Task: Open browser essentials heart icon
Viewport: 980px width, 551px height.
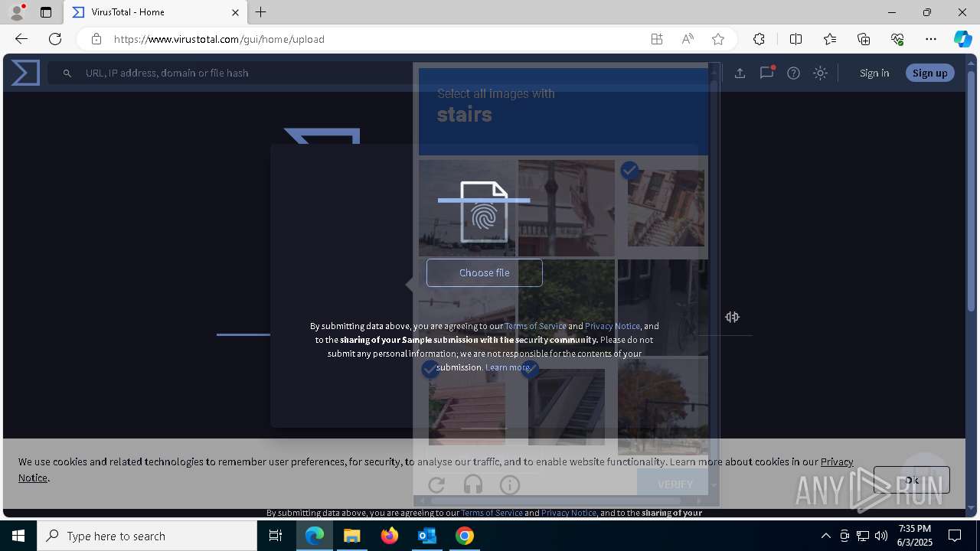Action: 897,39
